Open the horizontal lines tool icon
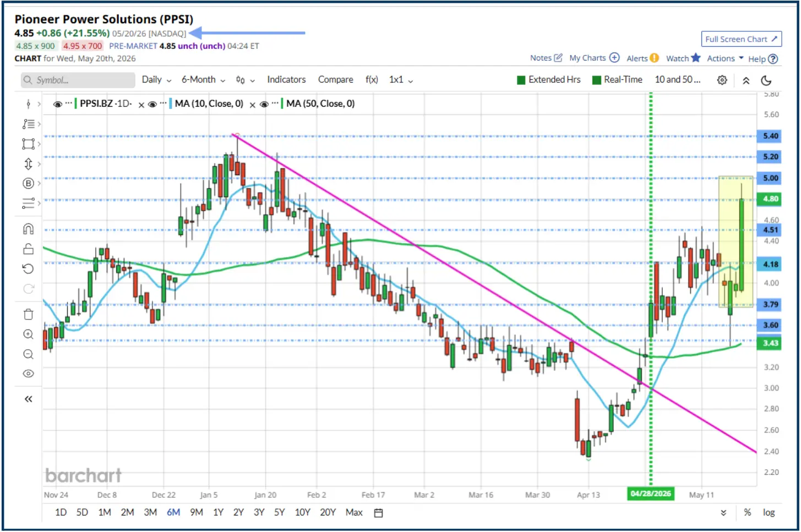 pos(28,204)
